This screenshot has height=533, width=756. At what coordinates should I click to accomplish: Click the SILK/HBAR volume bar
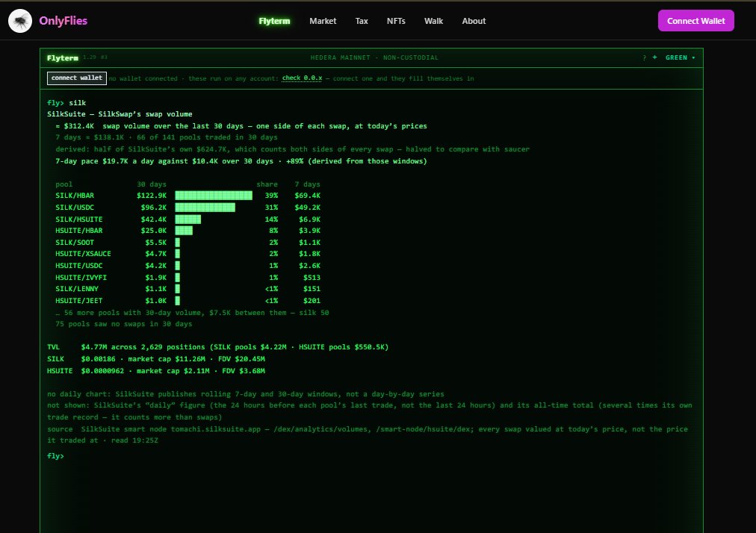214,196
